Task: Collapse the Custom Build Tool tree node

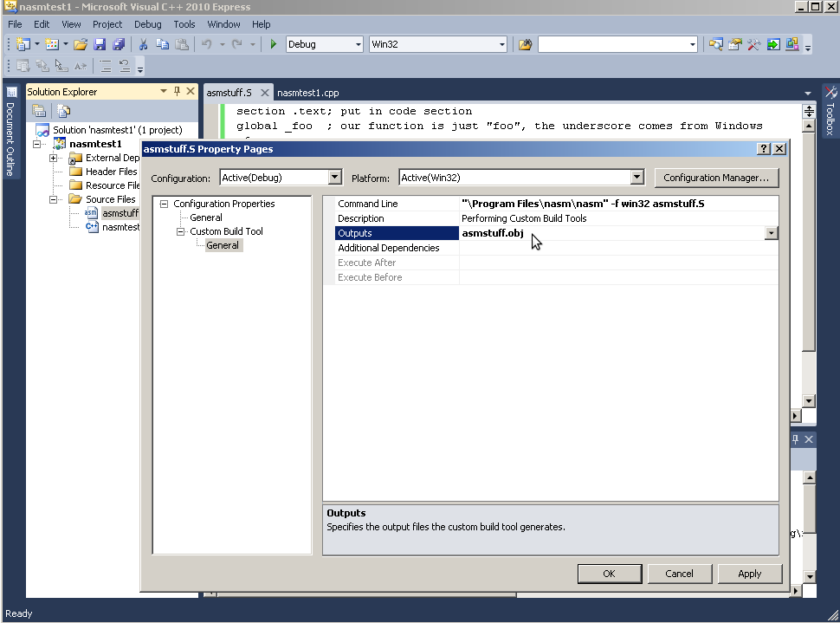Action: pyautogui.click(x=180, y=231)
